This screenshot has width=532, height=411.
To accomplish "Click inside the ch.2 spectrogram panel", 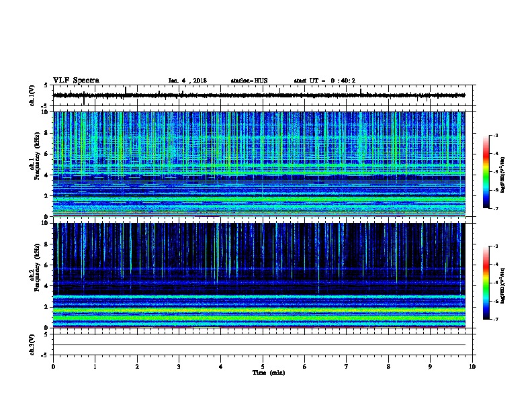I will 259,275.
